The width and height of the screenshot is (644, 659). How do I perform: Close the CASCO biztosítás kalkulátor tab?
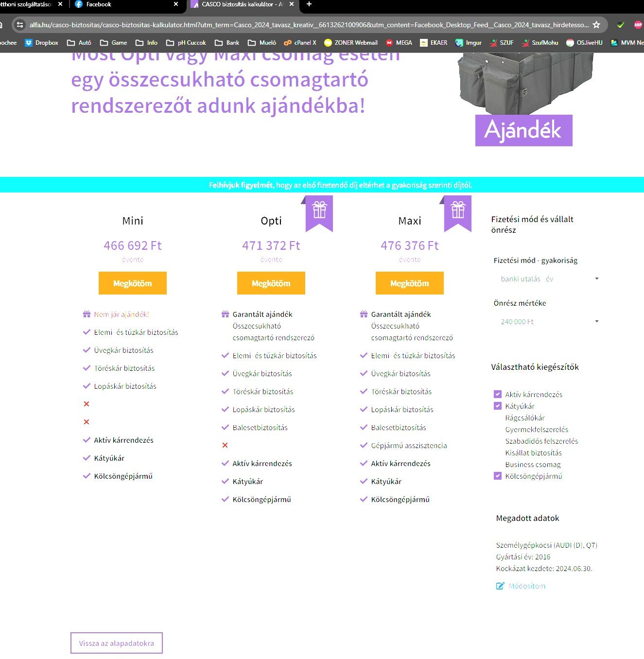click(x=292, y=4)
